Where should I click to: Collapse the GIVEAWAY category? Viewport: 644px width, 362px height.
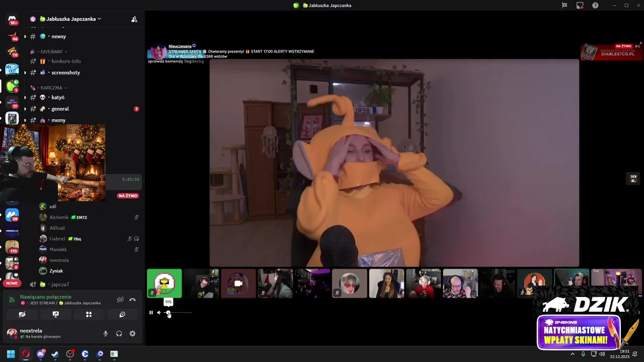(54, 52)
